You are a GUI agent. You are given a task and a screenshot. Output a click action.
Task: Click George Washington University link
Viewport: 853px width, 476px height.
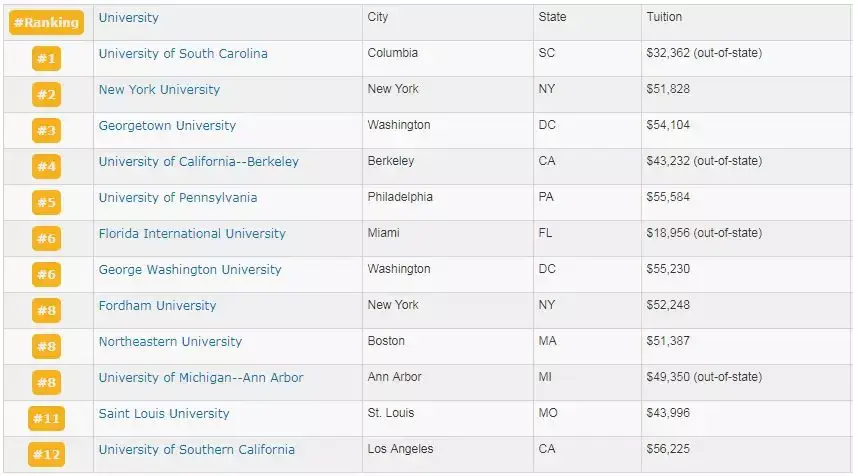[190, 270]
